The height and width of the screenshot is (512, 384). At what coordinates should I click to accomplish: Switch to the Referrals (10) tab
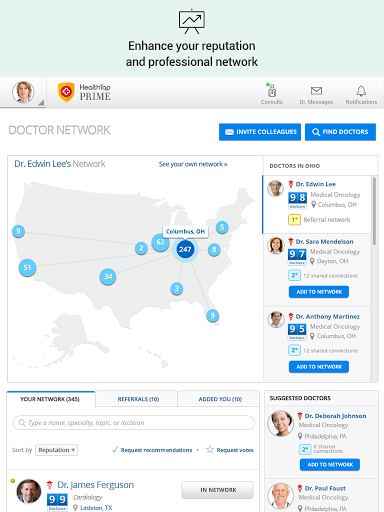[x=138, y=399]
